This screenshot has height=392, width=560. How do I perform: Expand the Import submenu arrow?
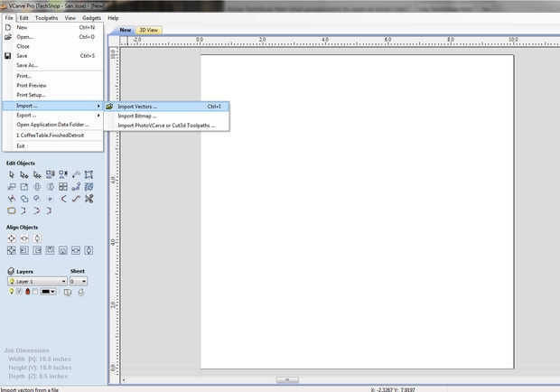[98, 106]
